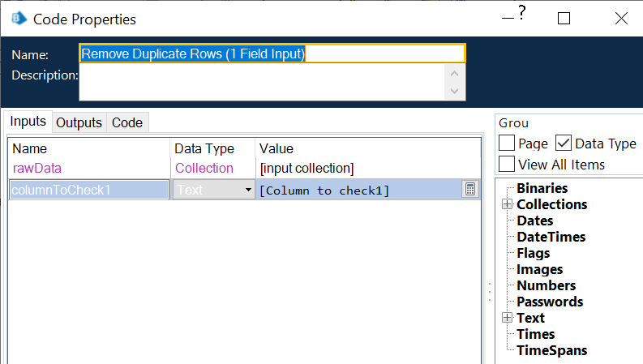Select the rawData input row
This screenshot has width=643, height=364.
coord(37,168)
